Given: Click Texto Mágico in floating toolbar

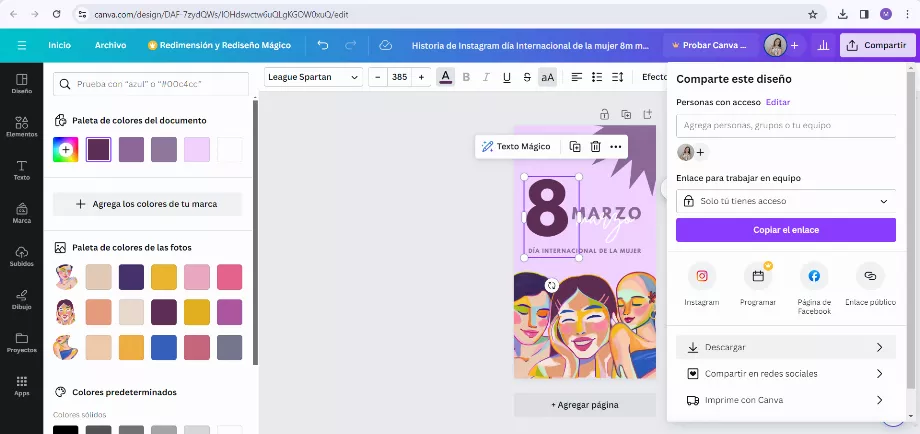Looking at the screenshot, I should [x=516, y=147].
